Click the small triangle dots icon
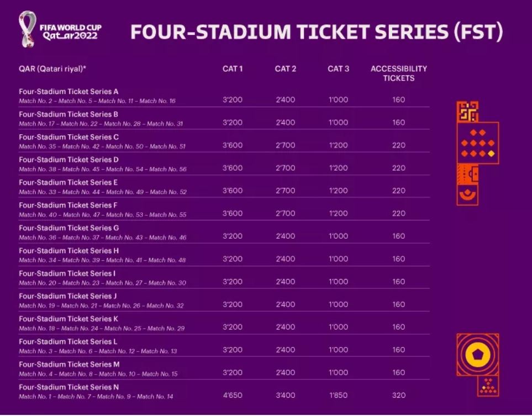 click(488, 386)
